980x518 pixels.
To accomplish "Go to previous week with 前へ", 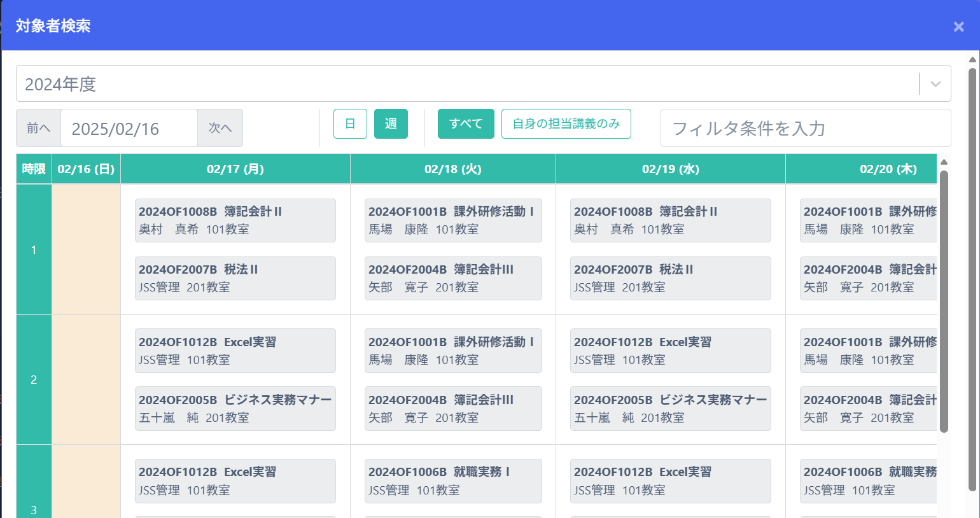I will [38, 128].
